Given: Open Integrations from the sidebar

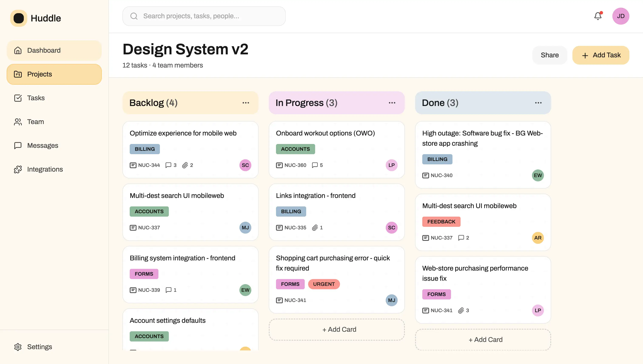Looking at the screenshot, I should (x=45, y=169).
